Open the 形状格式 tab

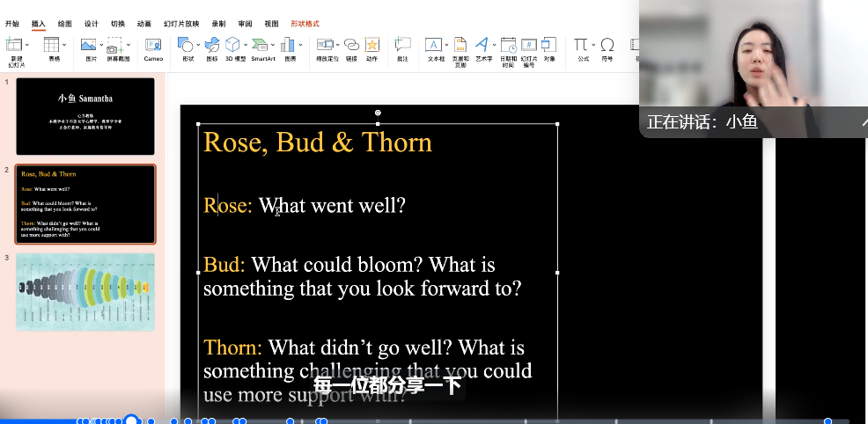click(x=305, y=24)
